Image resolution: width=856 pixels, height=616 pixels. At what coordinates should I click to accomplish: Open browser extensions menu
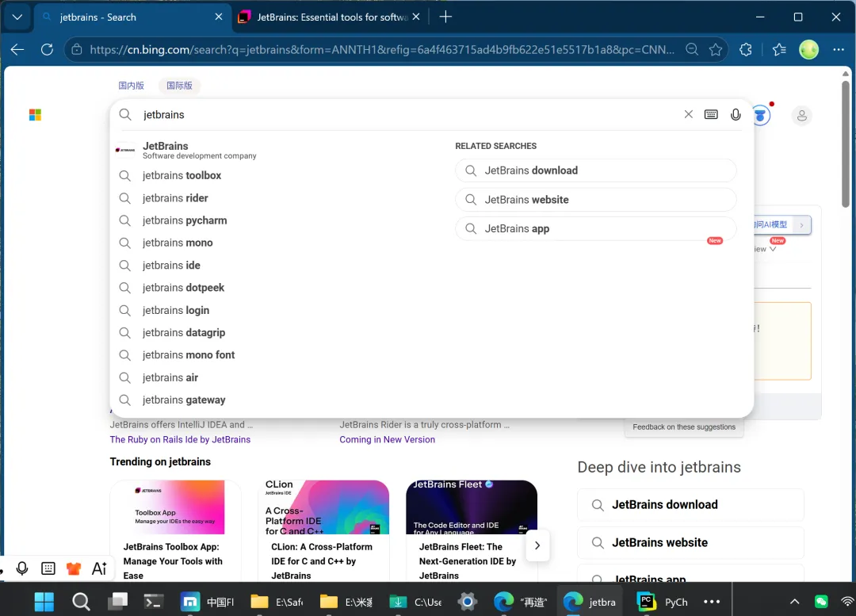pyautogui.click(x=746, y=50)
